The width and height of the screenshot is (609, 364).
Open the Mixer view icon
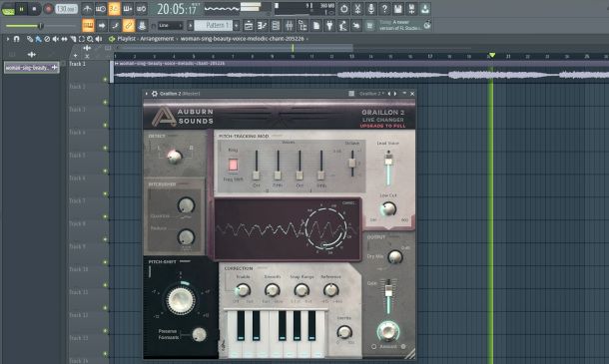289,26
